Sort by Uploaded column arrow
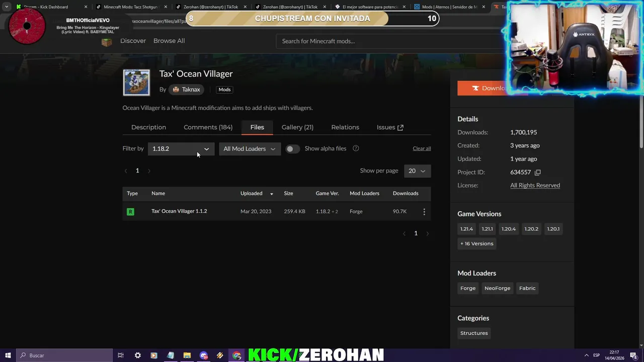Viewport: 644px width, 362px height. [272, 194]
